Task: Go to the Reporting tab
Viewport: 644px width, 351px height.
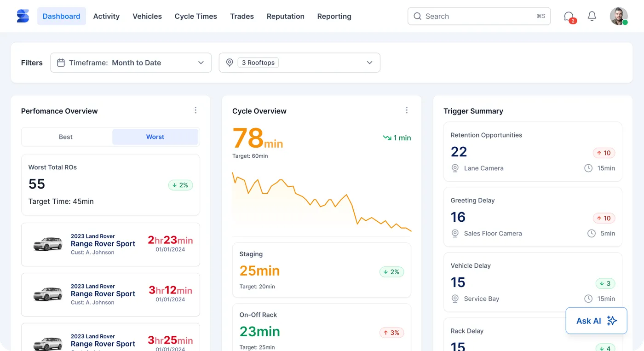Action: 334,16
